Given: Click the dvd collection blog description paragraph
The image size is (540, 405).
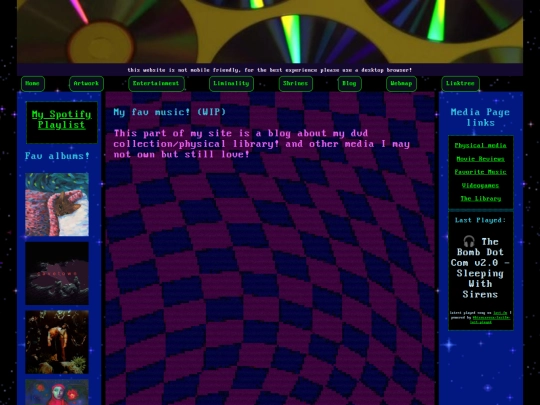Looking at the screenshot, I should [262, 144].
